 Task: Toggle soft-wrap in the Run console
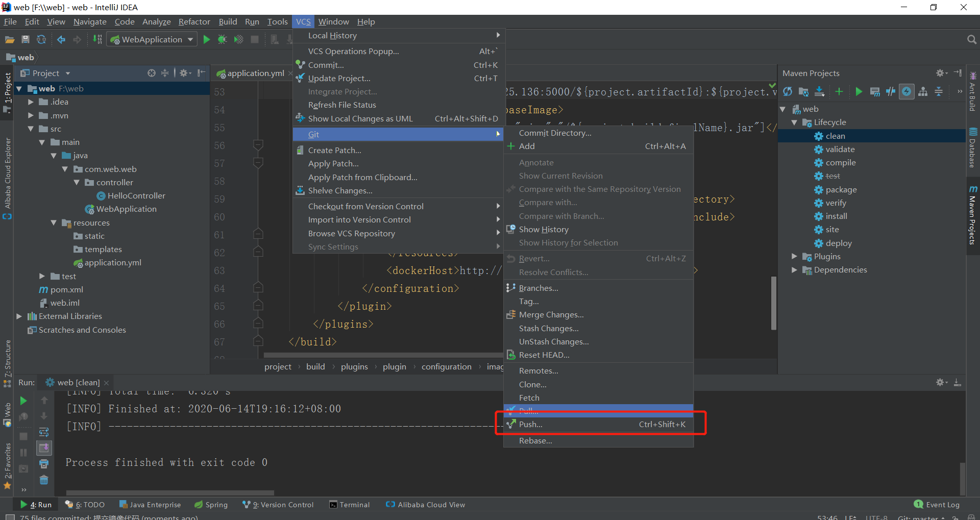tap(44, 432)
